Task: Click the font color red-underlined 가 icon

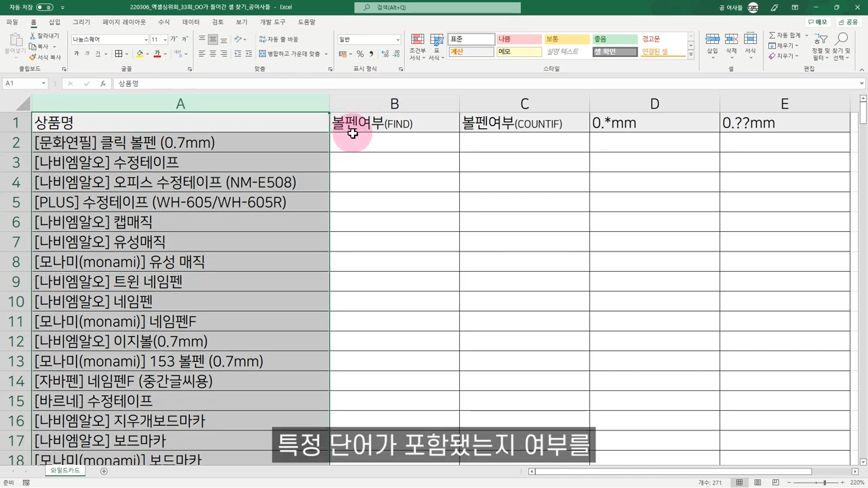Action: coord(157,54)
